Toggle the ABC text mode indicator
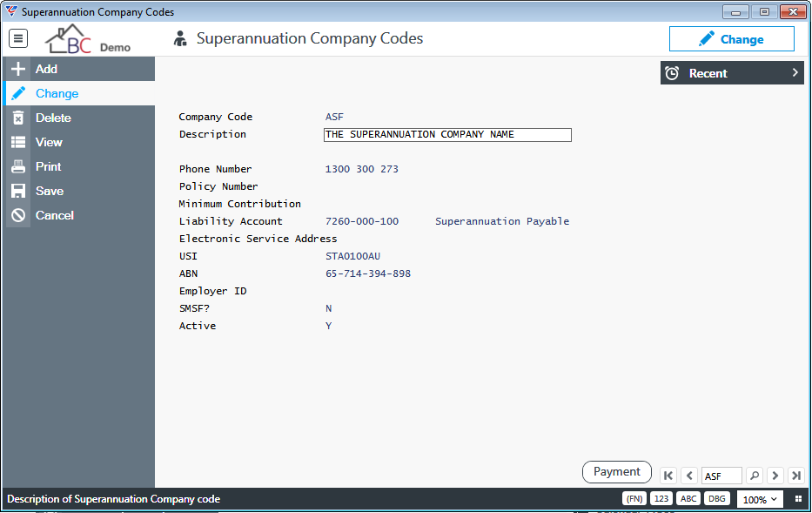Screen dimensions: 812x513 pos(688,498)
